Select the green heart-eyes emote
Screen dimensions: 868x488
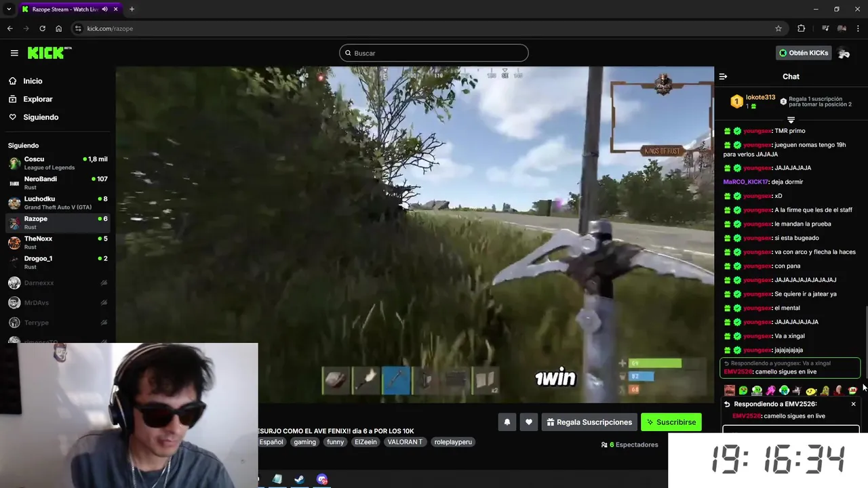(x=743, y=390)
